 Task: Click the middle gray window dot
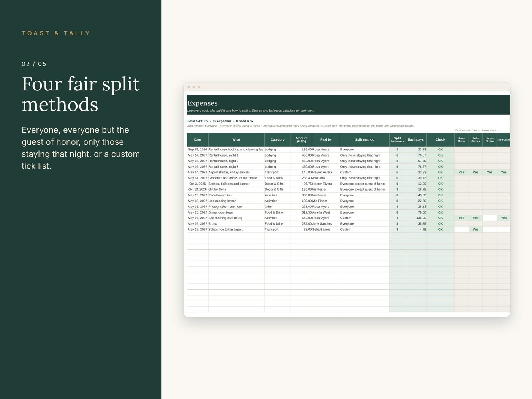(x=194, y=87)
